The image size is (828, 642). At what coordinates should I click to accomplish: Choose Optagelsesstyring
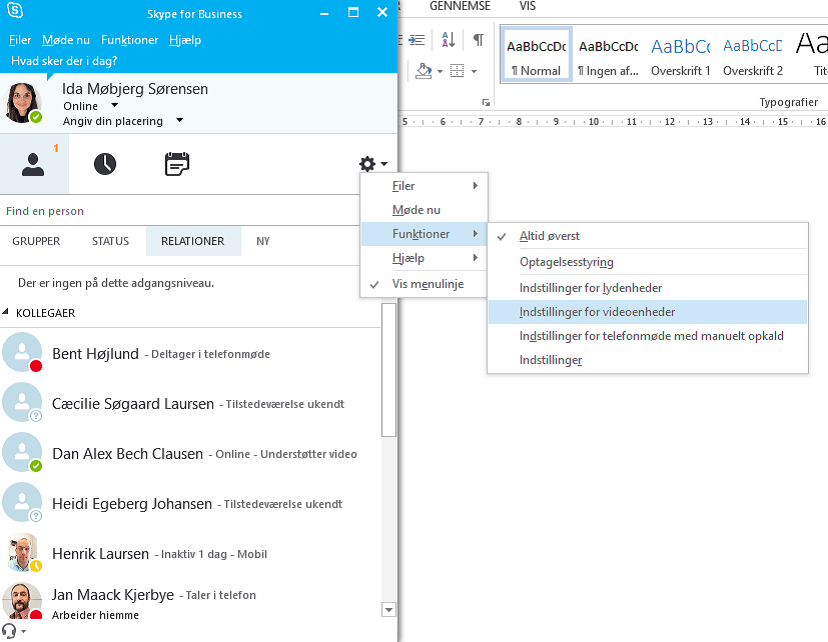coord(648,262)
